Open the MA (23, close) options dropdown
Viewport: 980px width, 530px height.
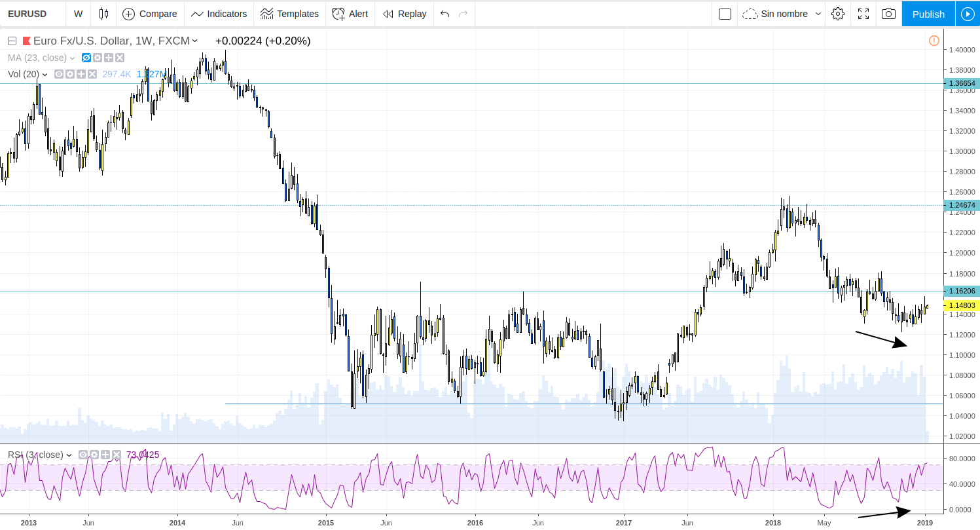click(72, 58)
